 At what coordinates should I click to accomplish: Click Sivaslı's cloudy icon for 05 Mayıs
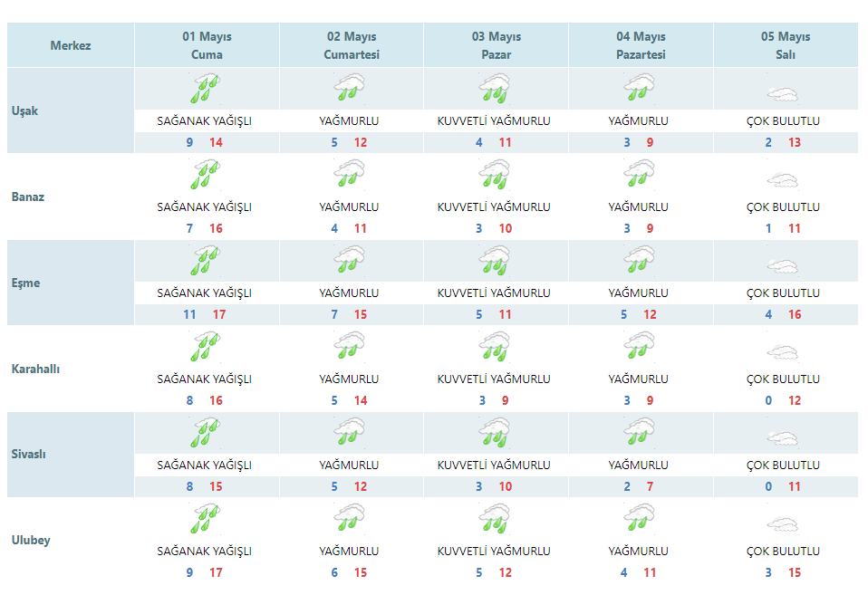click(782, 438)
